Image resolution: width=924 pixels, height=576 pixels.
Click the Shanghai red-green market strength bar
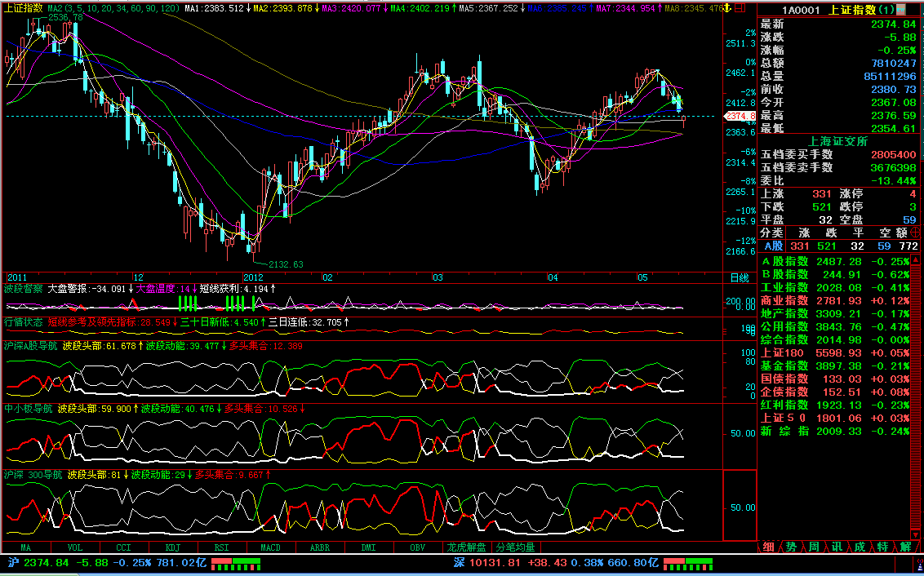click(x=236, y=565)
